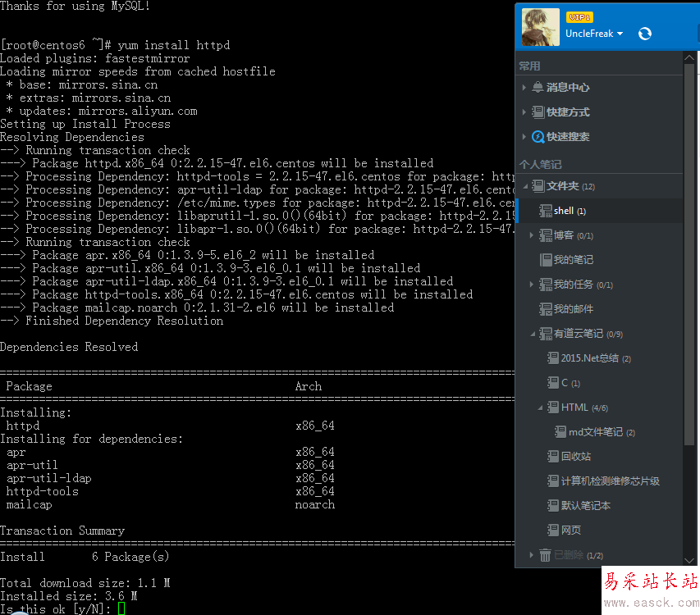Click the 快速搜索 lightning search icon
The image size is (700, 615).
(538, 136)
